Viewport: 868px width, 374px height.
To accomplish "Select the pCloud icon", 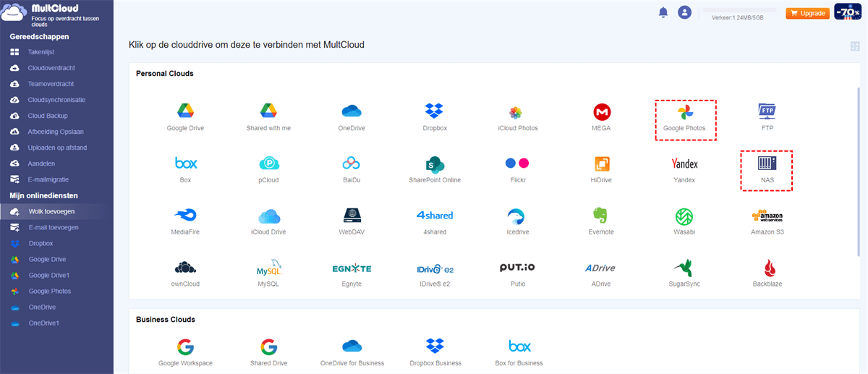I will click(x=268, y=163).
